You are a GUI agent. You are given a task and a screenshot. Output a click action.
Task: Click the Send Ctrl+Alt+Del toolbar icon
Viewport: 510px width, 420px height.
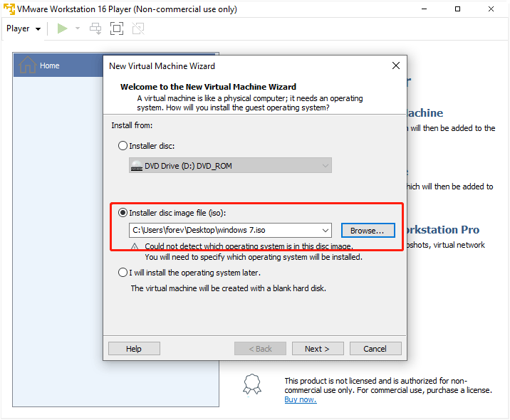point(95,28)
